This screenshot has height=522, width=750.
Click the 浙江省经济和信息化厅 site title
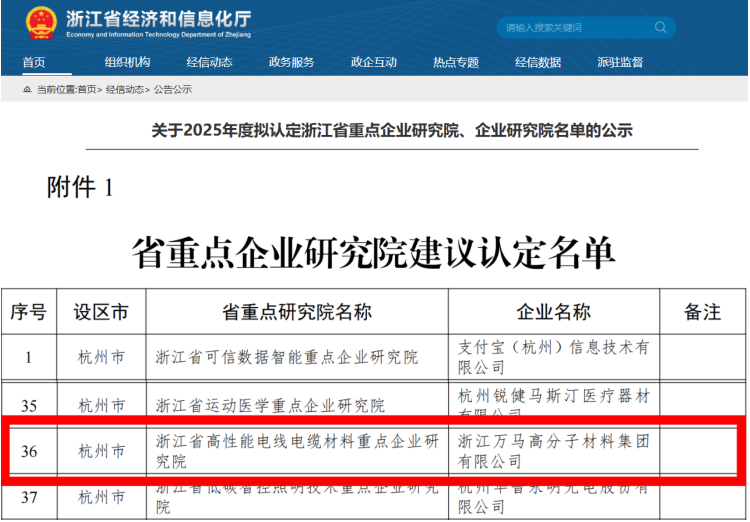click(x=158, y=19)
